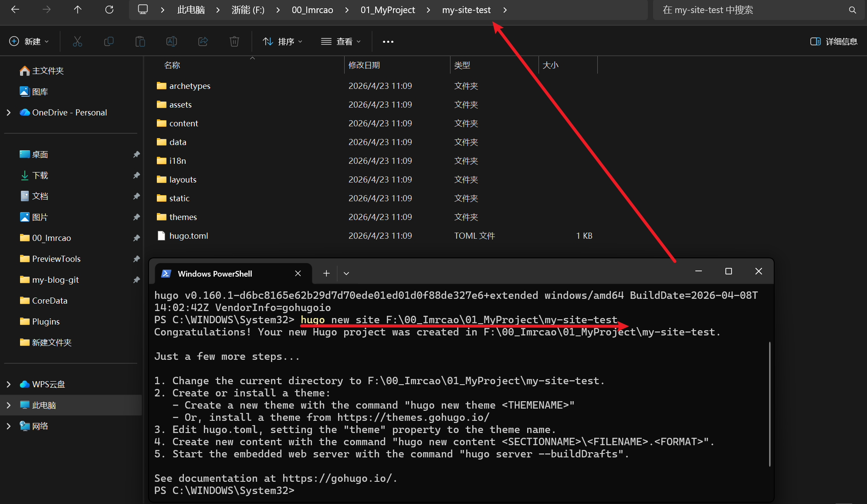
Task: Expand the chevron after my-site-test breadcrumb
Action: [x=505, y=10]
